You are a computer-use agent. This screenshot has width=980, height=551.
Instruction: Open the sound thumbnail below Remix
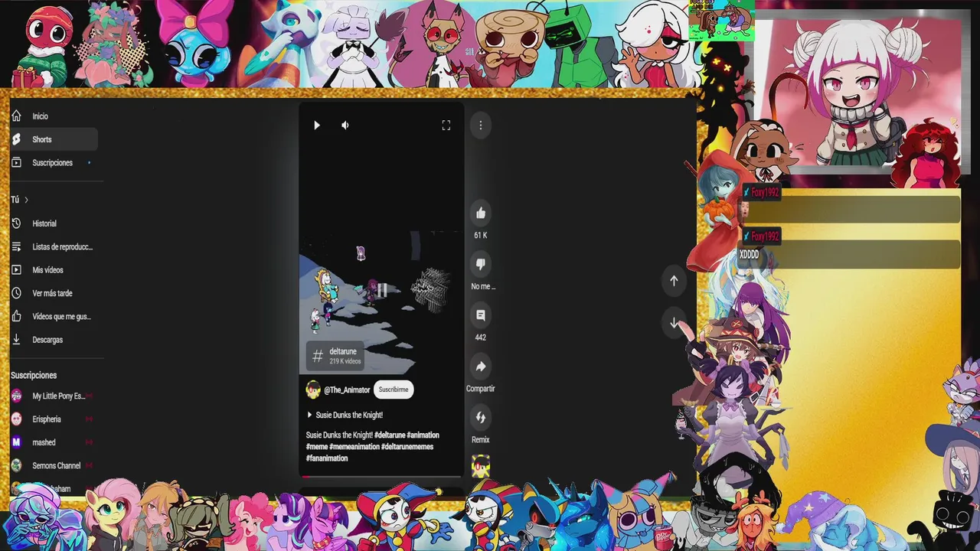coord(481,466)
